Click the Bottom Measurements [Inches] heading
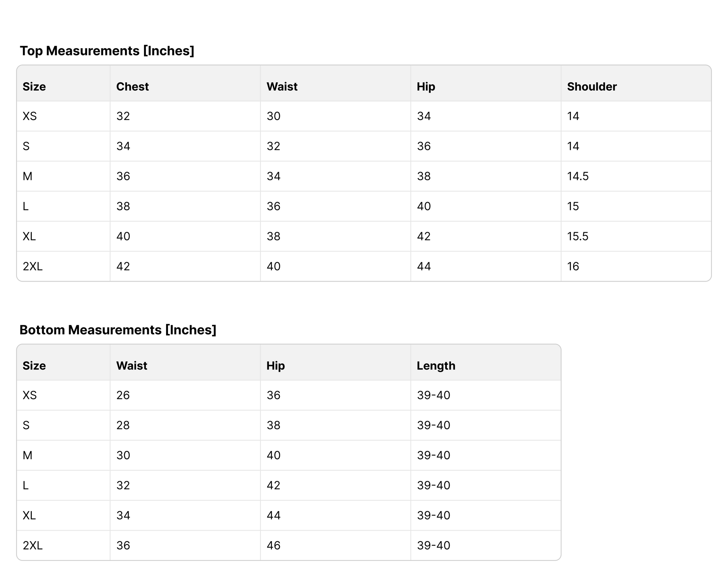728x583 pixels. [118, 330]
